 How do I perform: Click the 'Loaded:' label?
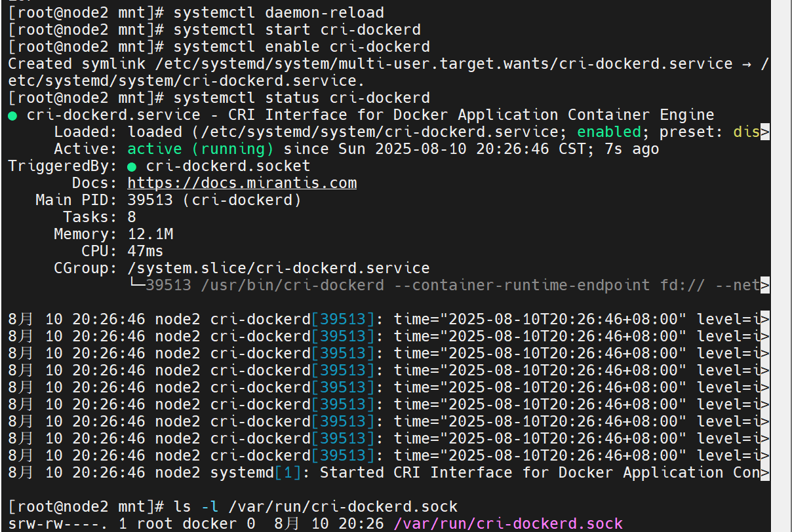[x=86, y=132]
